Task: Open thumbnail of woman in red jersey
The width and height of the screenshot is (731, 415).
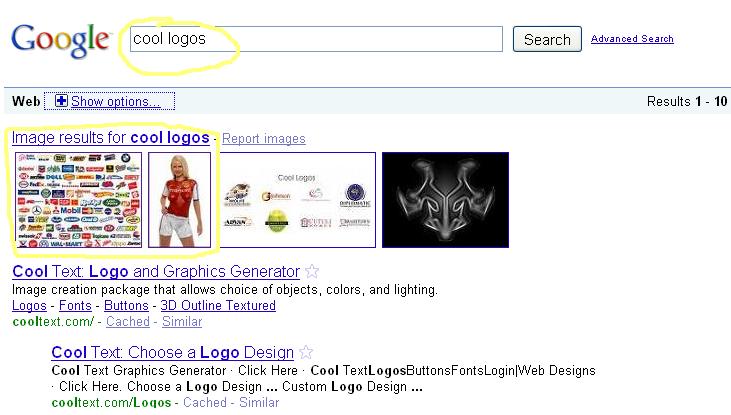Action: tap(179, 200)
